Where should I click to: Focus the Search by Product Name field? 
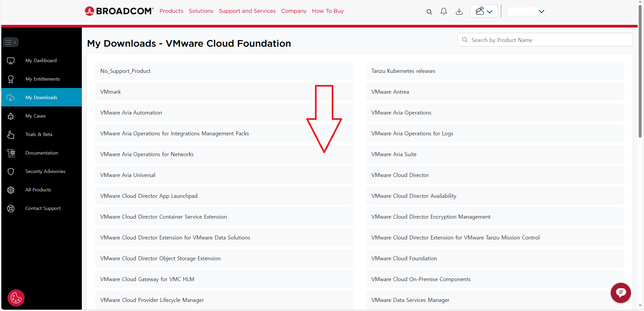pyautogui.click(x=545, y=40)
